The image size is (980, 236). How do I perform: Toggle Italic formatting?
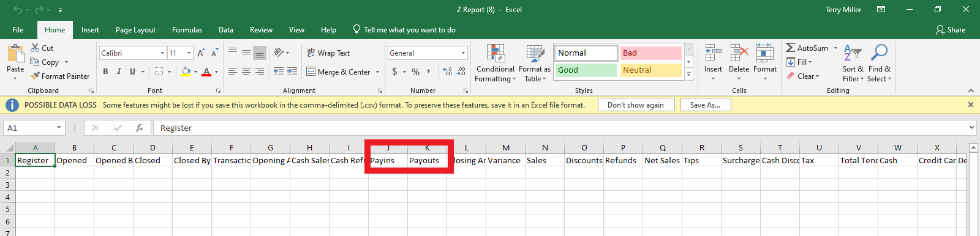119,72
